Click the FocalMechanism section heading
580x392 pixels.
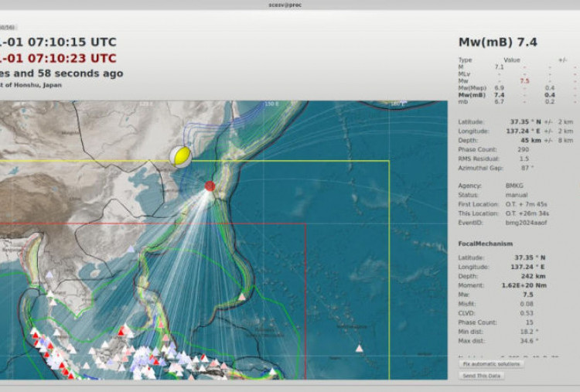pyautogui.click(x=486, y=244)
